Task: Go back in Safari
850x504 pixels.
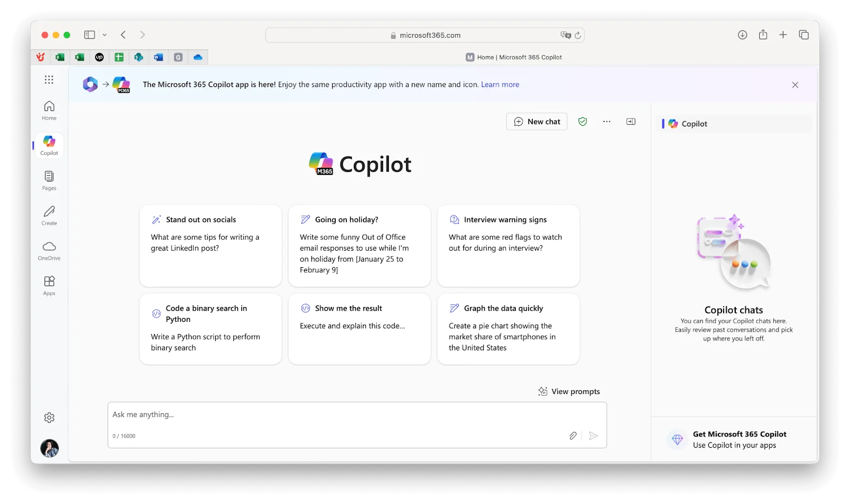Action: (123, 35)
